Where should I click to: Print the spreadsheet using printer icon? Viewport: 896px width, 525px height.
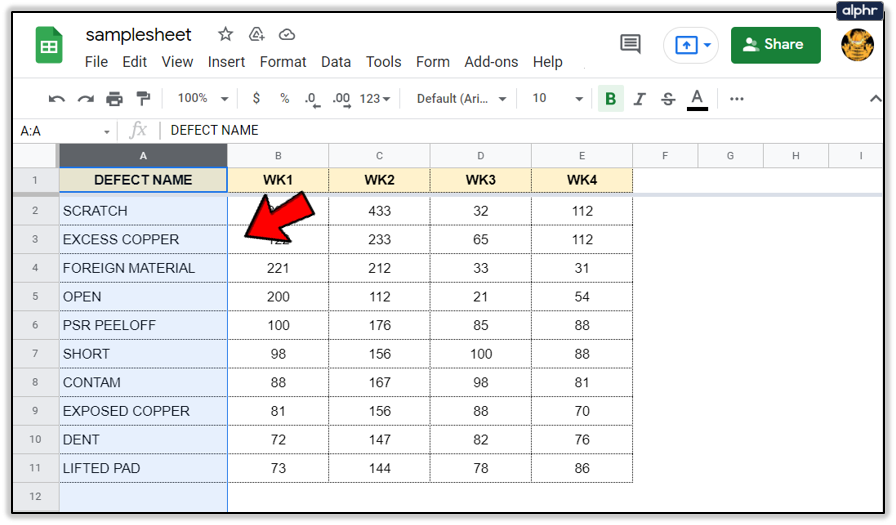pos(114,99)
